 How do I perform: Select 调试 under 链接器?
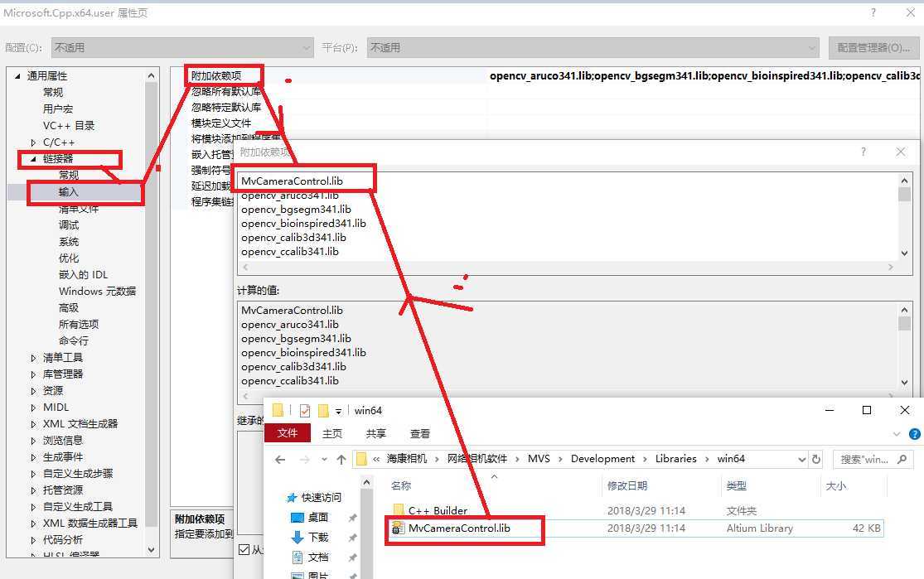tap(68, 225)
